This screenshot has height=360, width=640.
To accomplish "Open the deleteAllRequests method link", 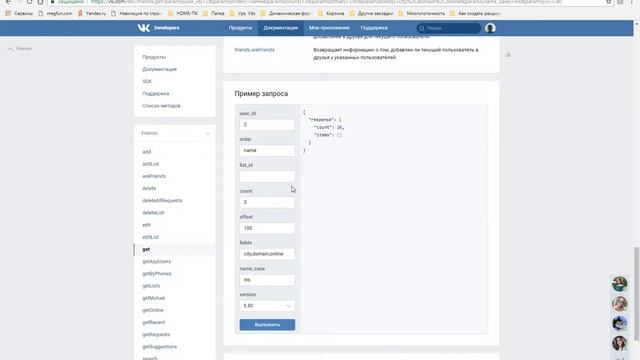I will pyautogui.click(x=162, y=201).
